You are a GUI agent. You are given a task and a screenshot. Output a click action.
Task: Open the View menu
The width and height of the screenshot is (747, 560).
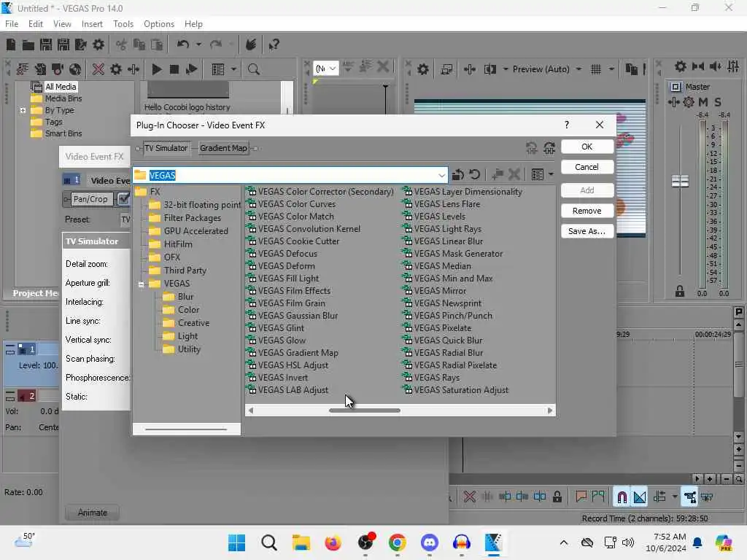(x=62, y=24)
